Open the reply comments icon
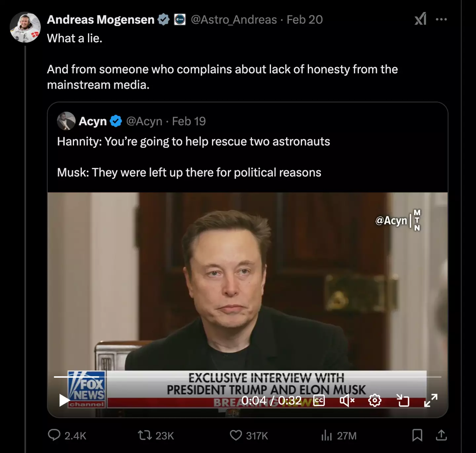The width and height of the screenshot is (476, 453). (x=54, y=435)
